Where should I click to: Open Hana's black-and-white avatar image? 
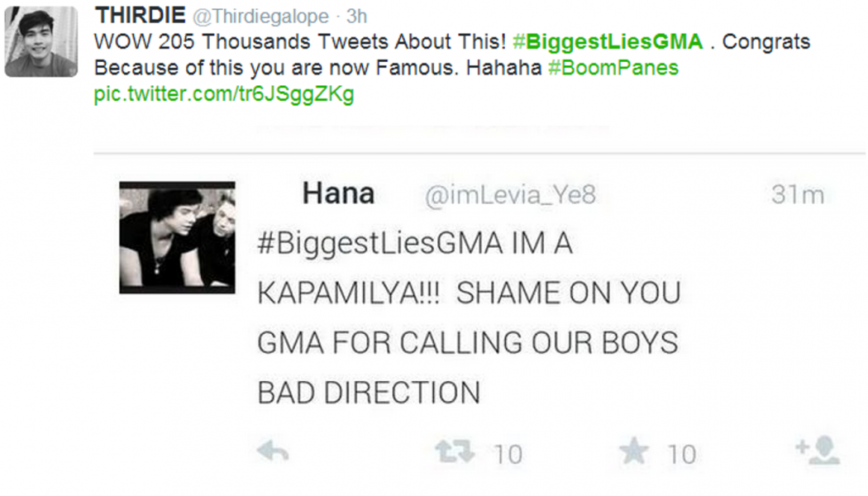(x=177, y=237)
